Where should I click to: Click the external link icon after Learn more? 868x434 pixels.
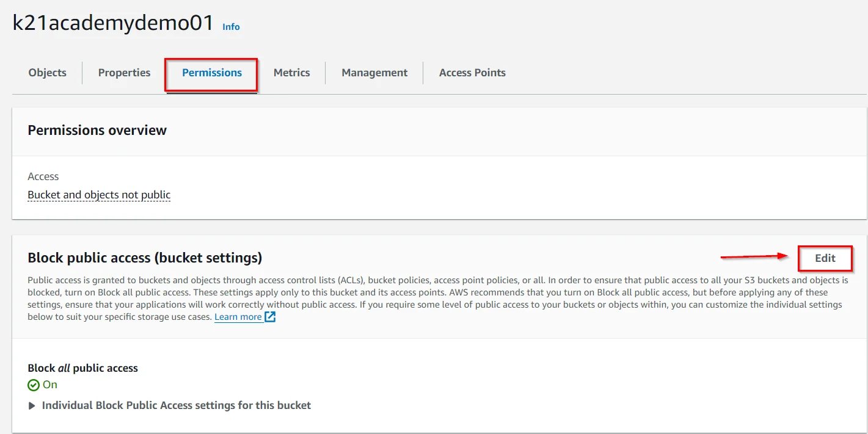pos(270,317)
